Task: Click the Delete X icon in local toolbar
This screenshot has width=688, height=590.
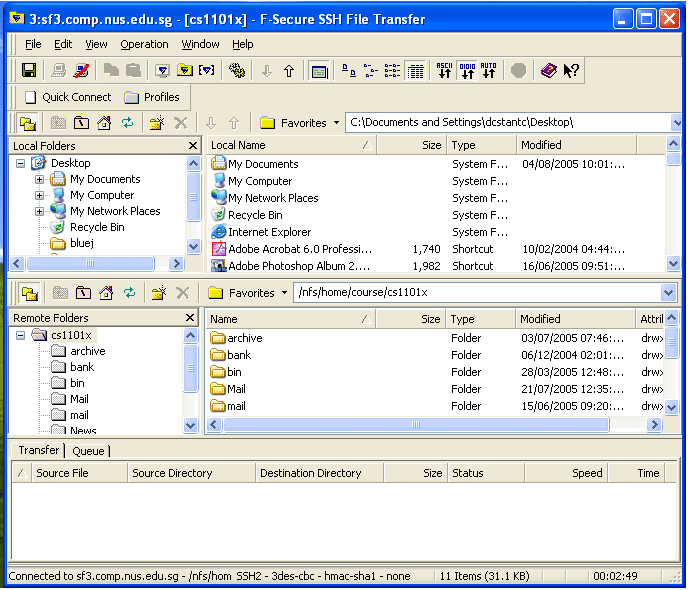Action: point(180,123)
